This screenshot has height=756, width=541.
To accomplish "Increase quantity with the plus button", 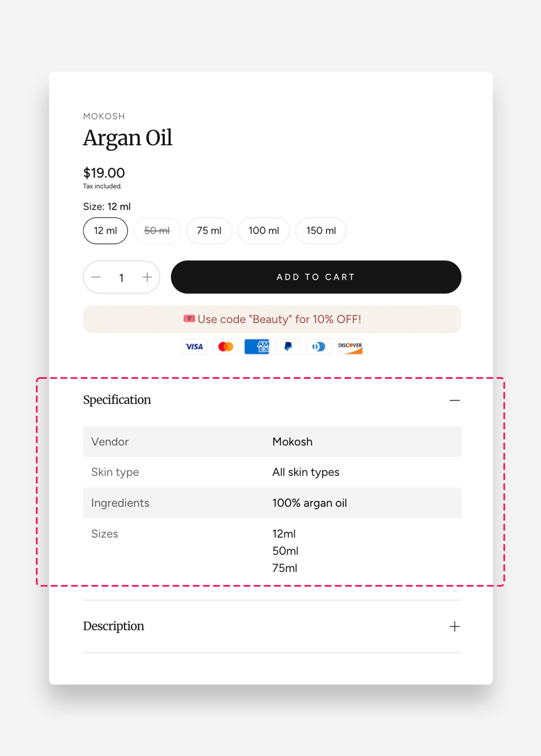I will pos(147,277).
